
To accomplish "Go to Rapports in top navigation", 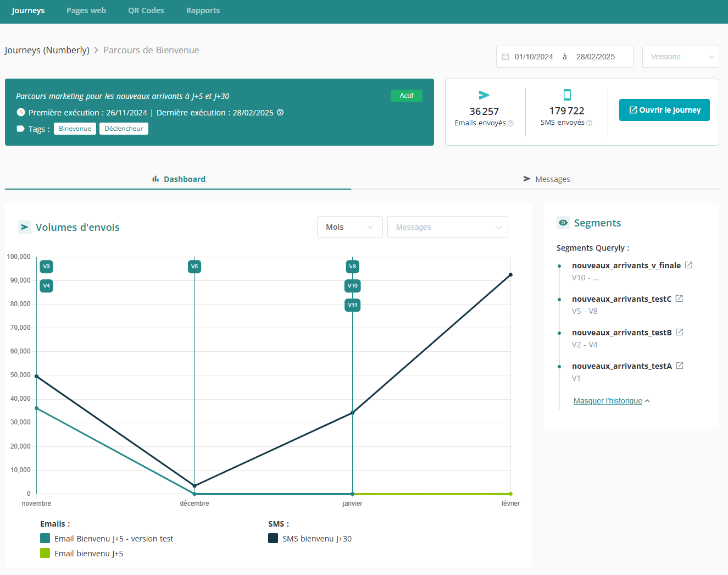I will tap(203, 10).
